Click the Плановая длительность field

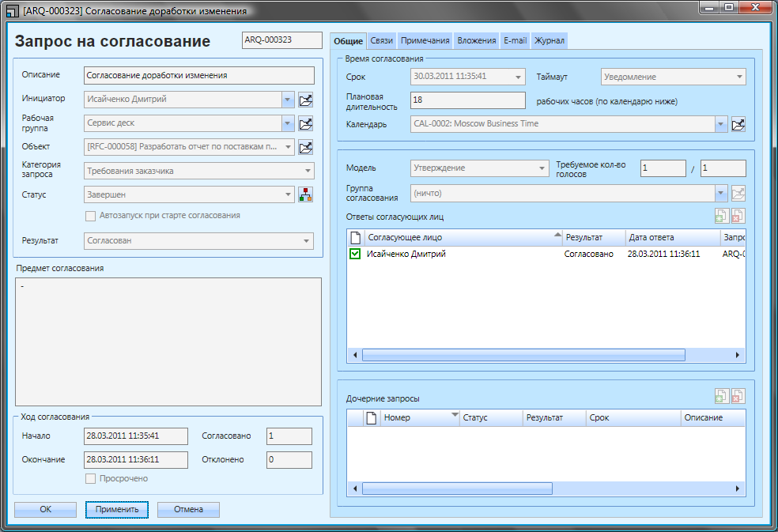tap(468, 100)
